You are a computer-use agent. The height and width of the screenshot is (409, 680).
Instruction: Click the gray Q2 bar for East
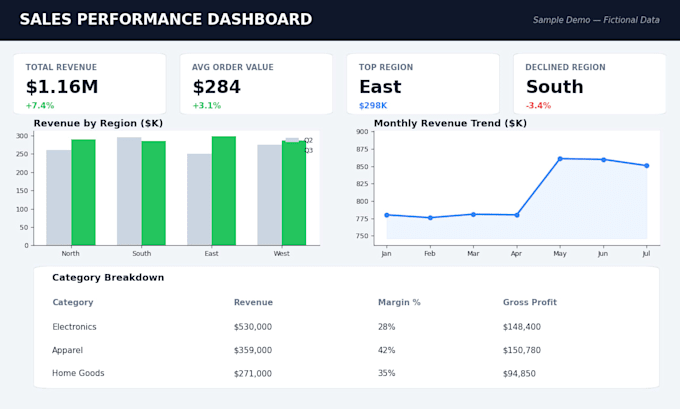199,200
